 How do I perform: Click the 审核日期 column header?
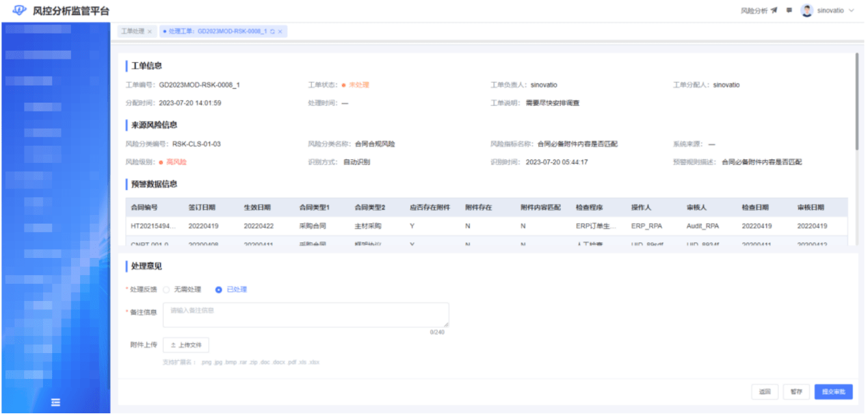(811, 207)
